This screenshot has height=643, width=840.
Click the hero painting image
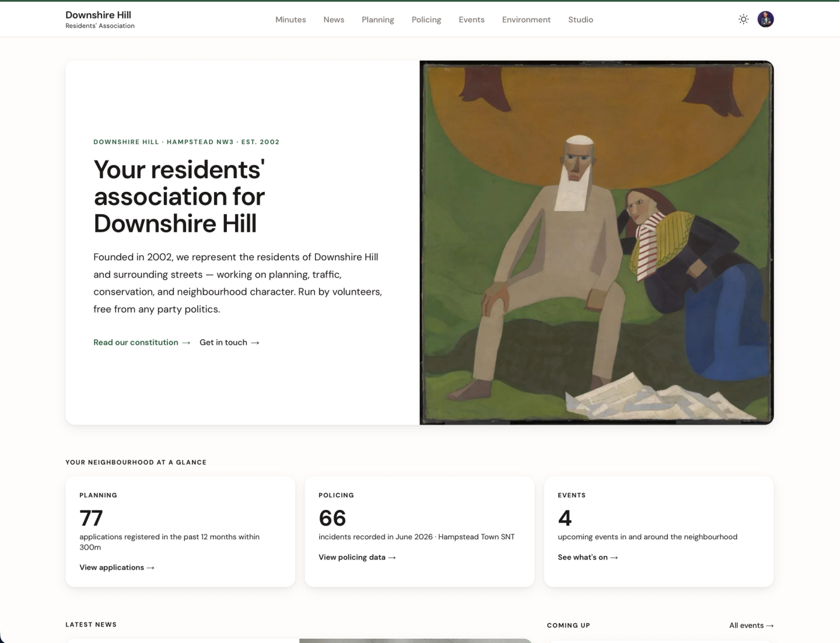pos(596,242)
